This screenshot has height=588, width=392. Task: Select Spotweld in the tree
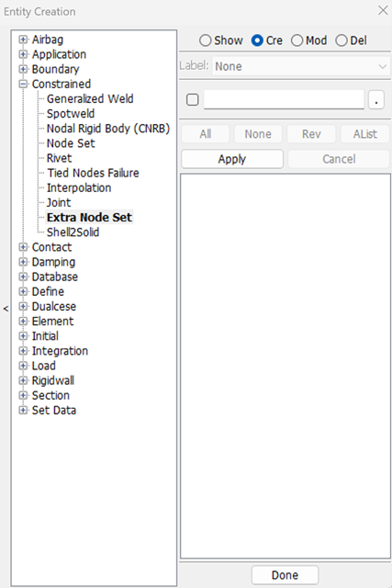(71, 114)
